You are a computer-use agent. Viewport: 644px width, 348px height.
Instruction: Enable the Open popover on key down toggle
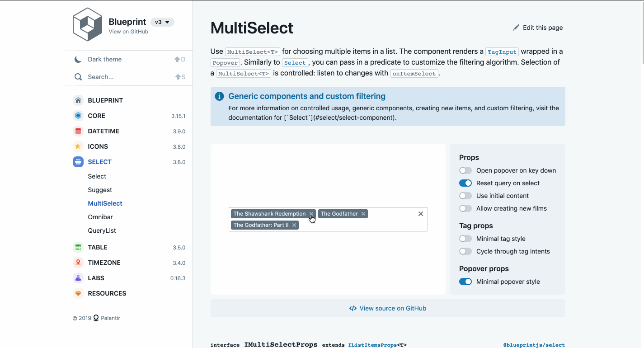point(465,170)
